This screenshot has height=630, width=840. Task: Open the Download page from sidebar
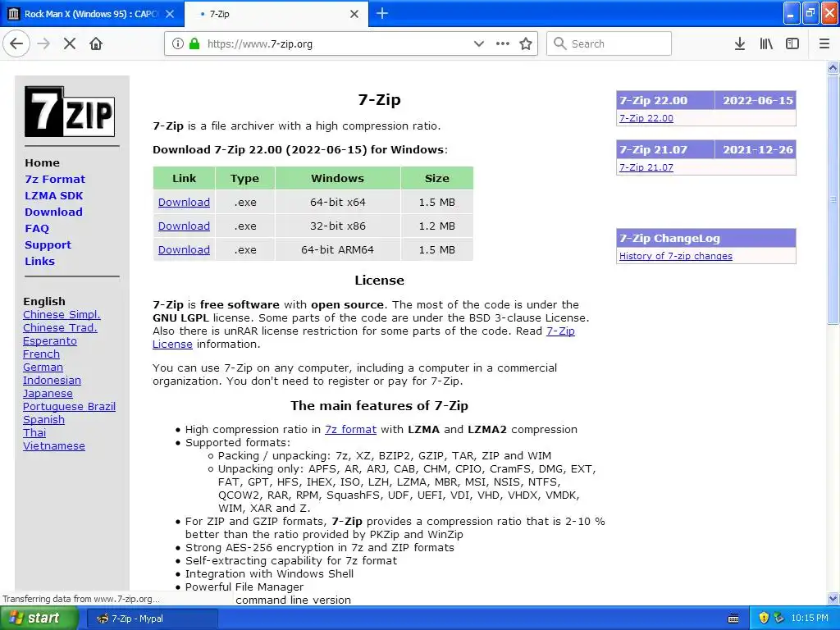pos(53,212)
